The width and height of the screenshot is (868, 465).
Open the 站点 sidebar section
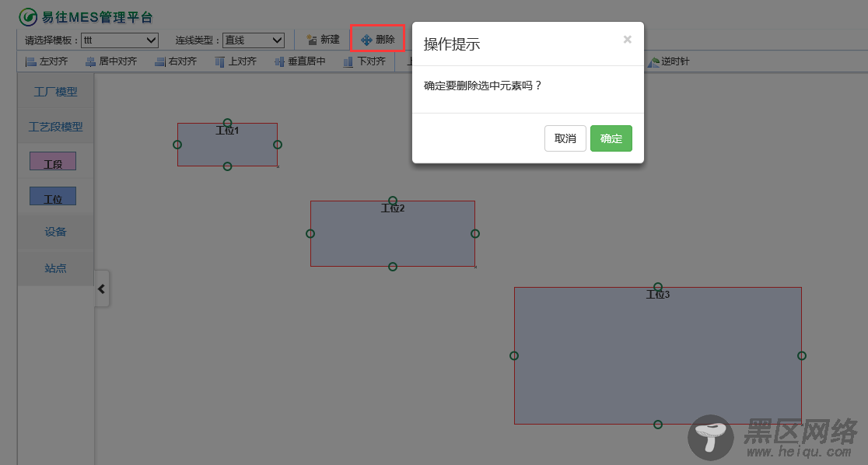click(55, 268)
